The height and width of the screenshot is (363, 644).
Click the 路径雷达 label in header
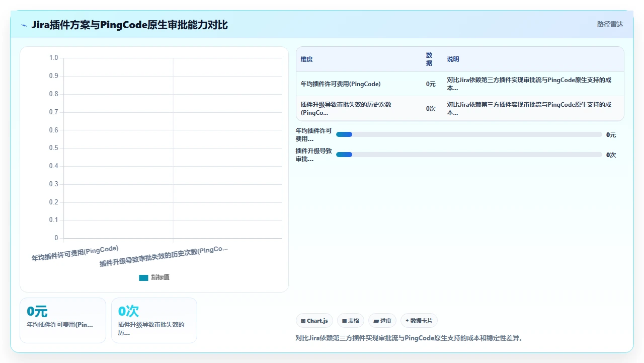[x=610, y=24]
